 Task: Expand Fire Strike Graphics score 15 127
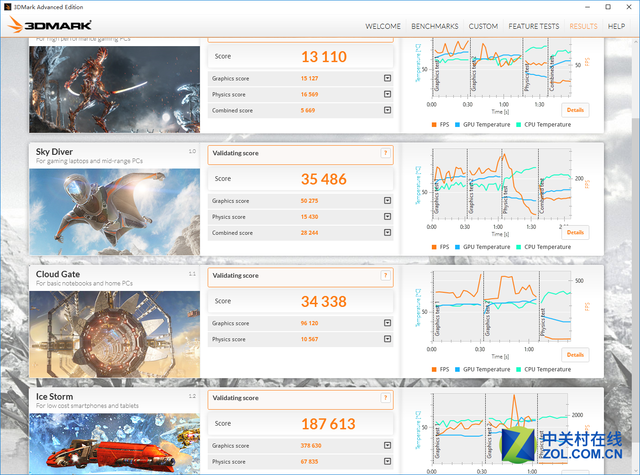tap(387, 78)
